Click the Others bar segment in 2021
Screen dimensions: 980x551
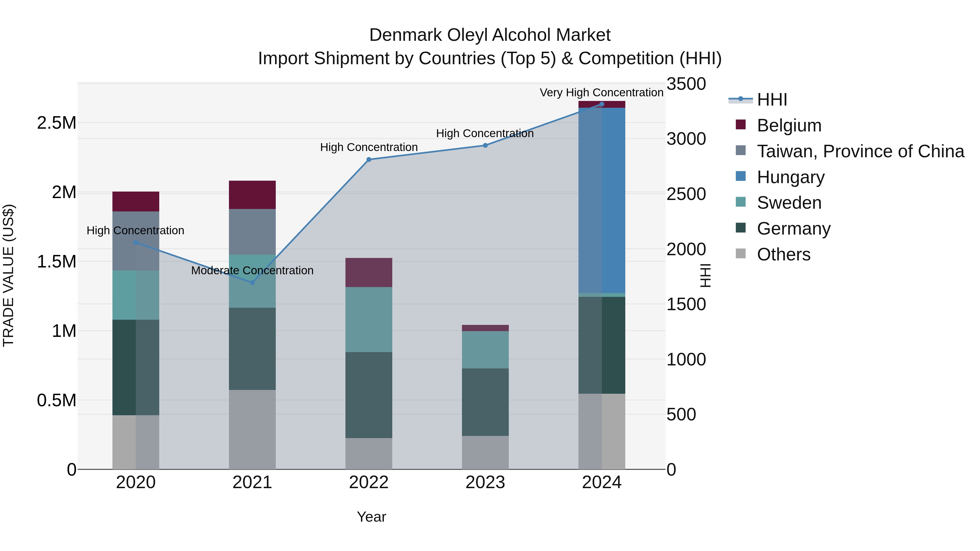(252, 430)
